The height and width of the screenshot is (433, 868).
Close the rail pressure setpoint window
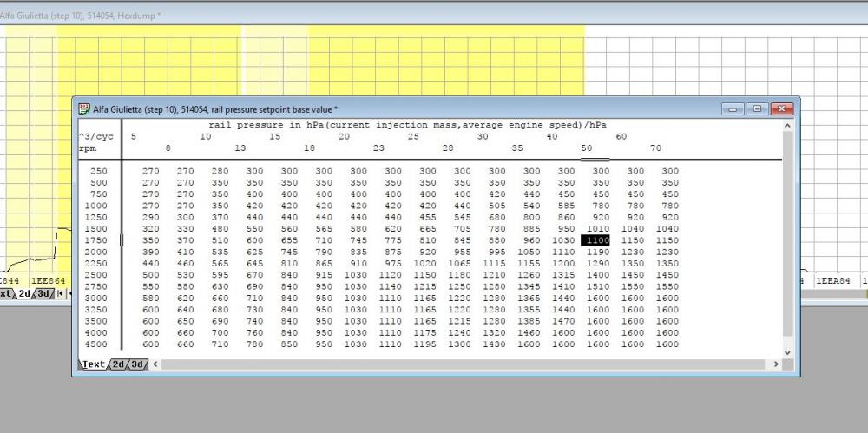click(x=781, y=109)
